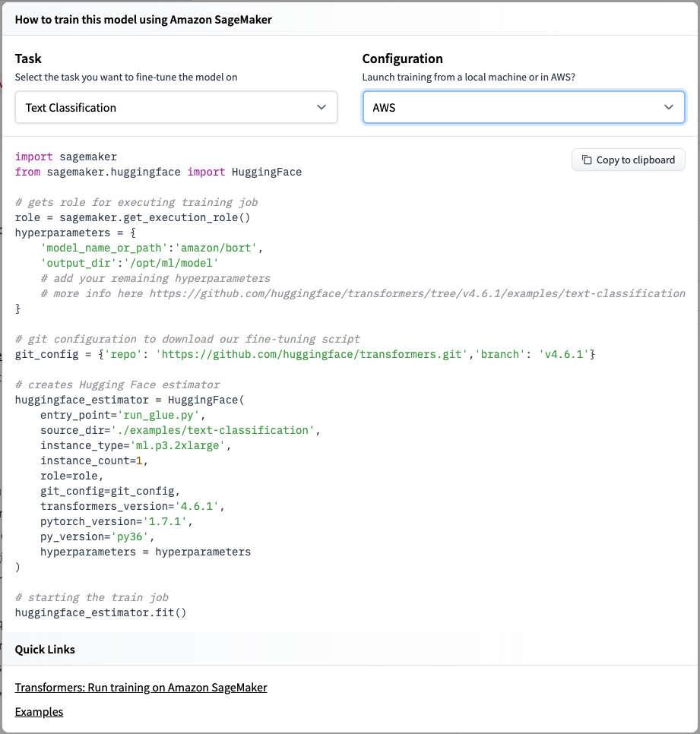This screenshot has width=700, height=734.
Task: Click the 'output_dir':'/opt/ml/model' line
Action: click(129, 263)
